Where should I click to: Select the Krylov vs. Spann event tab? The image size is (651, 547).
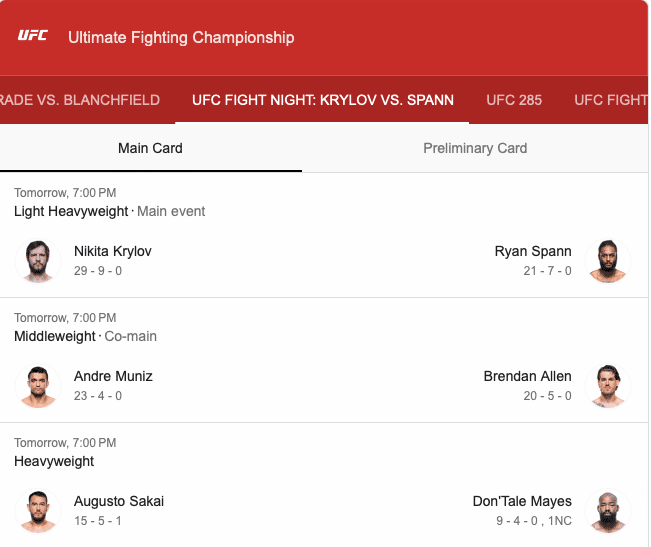point(323,100)
